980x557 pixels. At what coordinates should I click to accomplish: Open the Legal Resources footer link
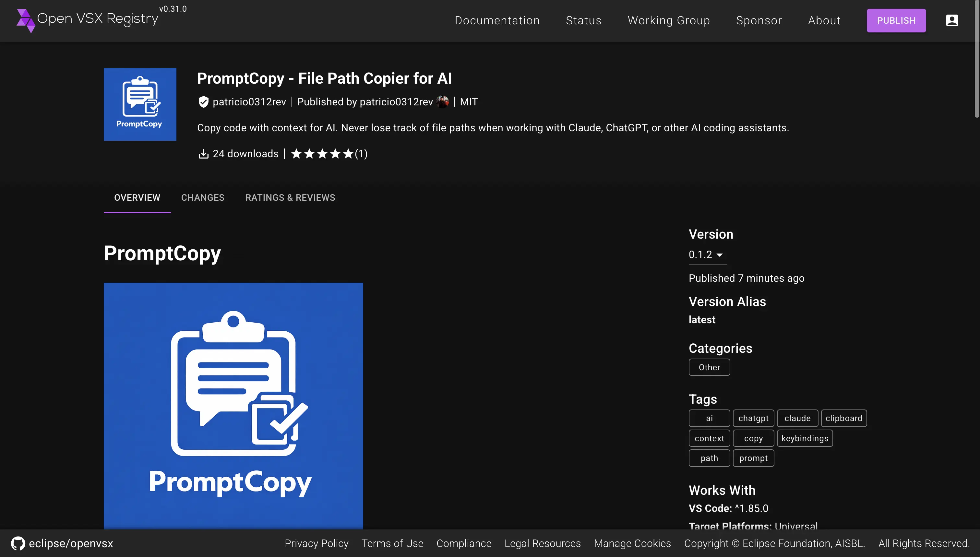tap(543, 543)
